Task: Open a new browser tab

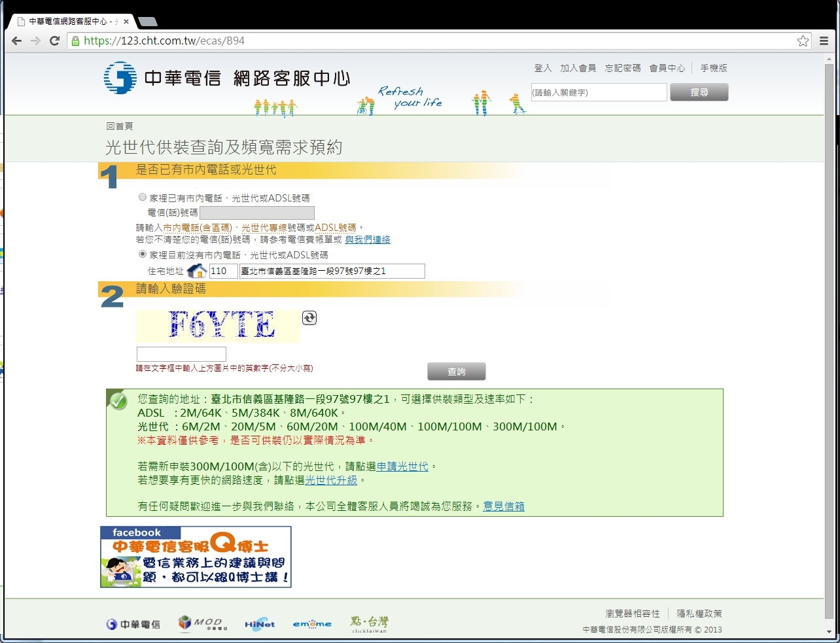Action: [x=147, y=22]
